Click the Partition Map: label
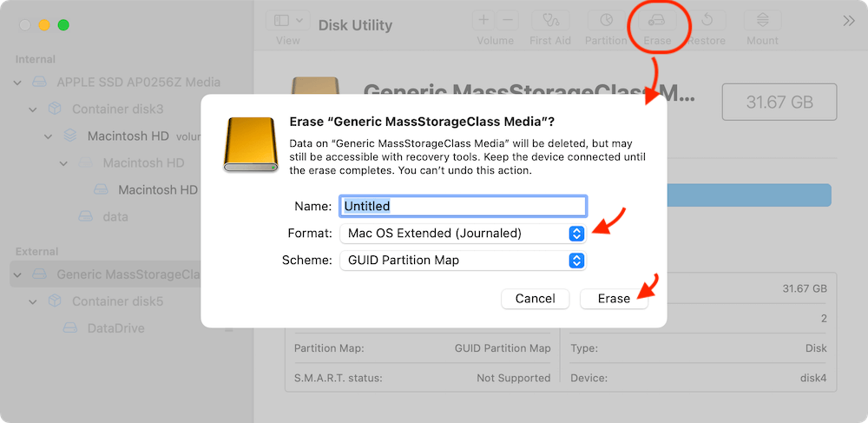868x423 pixels. (x=329, y=348)
